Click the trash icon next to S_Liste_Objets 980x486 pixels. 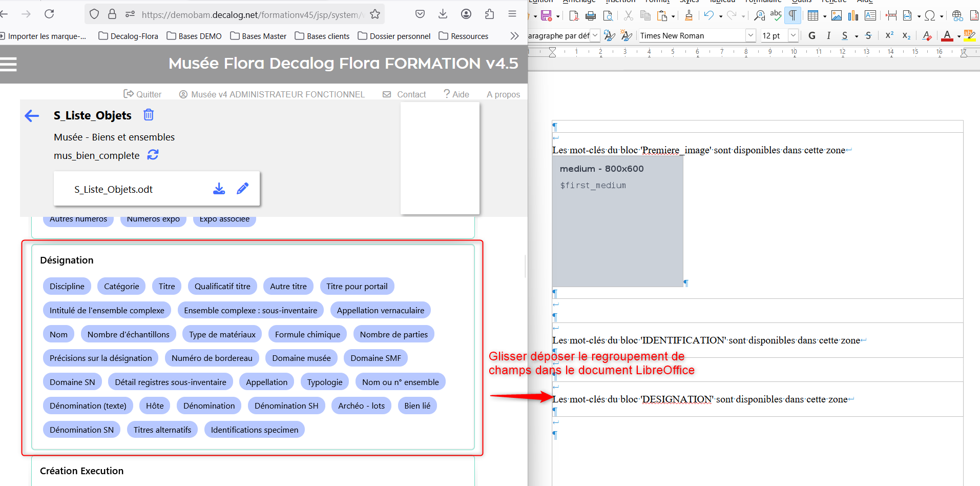149,115
